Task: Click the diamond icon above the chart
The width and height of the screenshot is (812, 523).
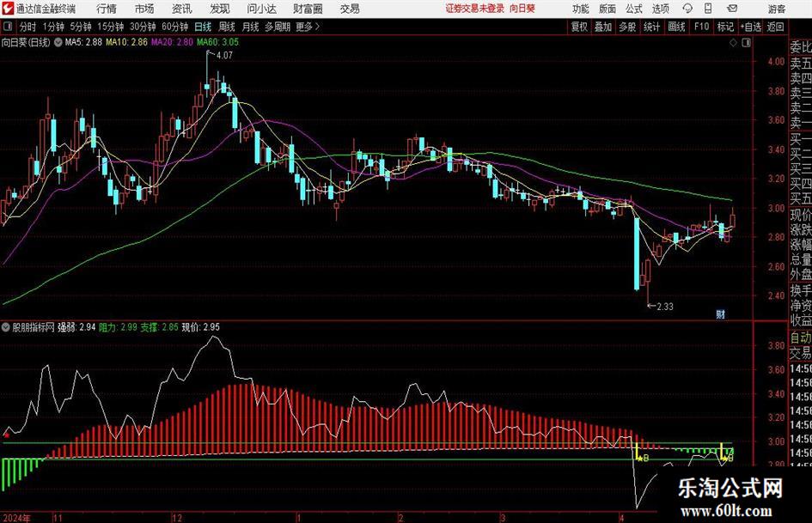Action: [x=733, y=43]
